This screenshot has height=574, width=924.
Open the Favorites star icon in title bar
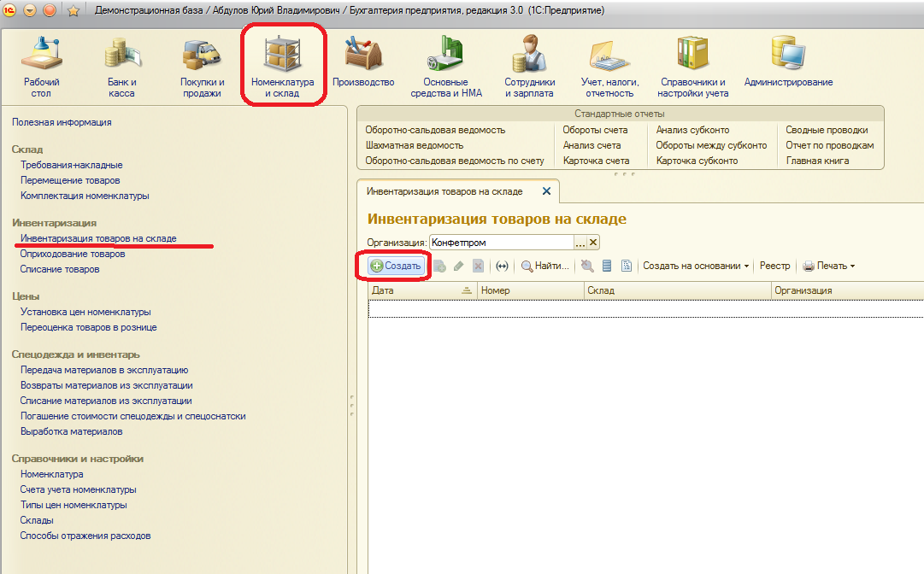[73, 10]
